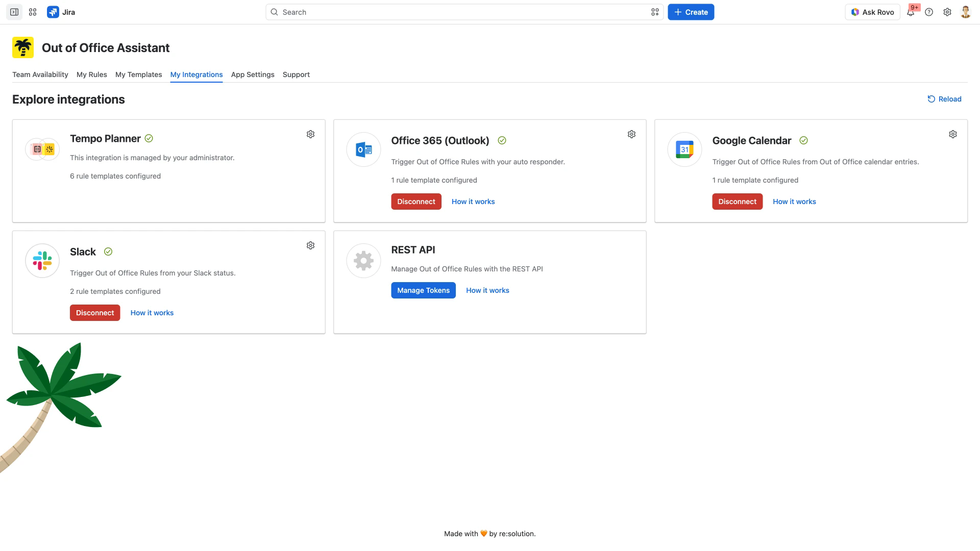Click Google Calendar connected checkmark

(803, 140)
